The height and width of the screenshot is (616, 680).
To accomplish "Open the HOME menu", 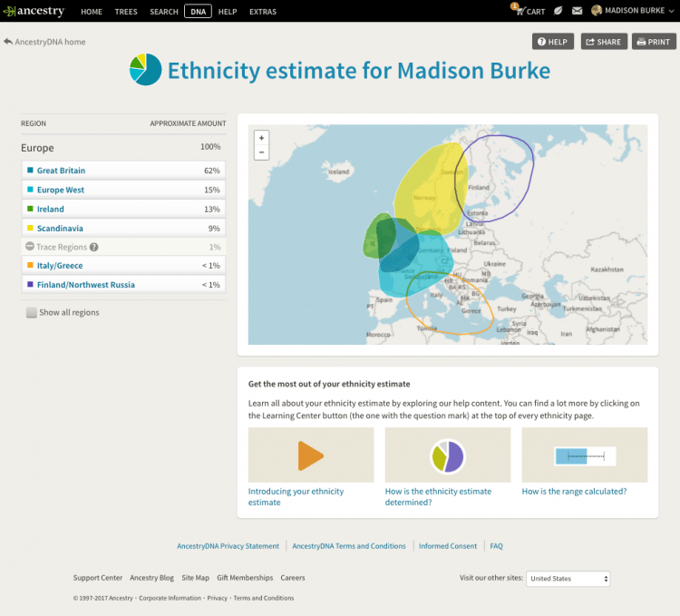I will point(91,12).
